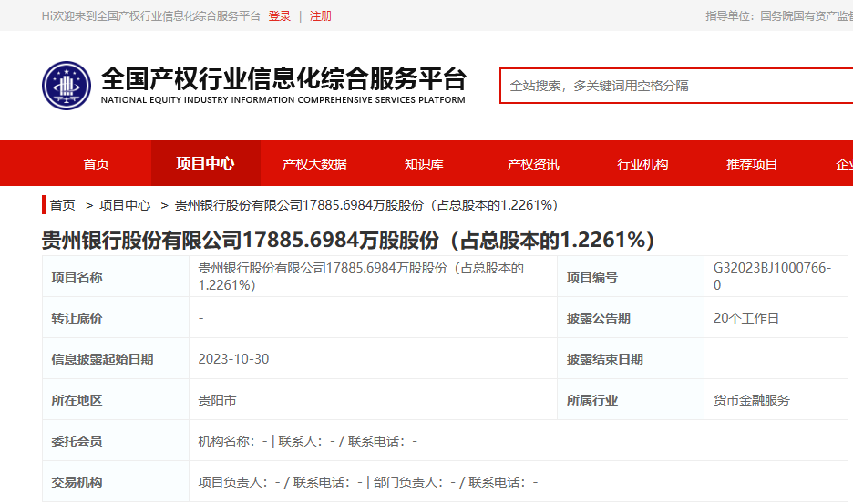The image size is (853, 504).
Task: Click the 项目中心 breadcrumb link
Action: pyautogui.click(x=125, y=205)
